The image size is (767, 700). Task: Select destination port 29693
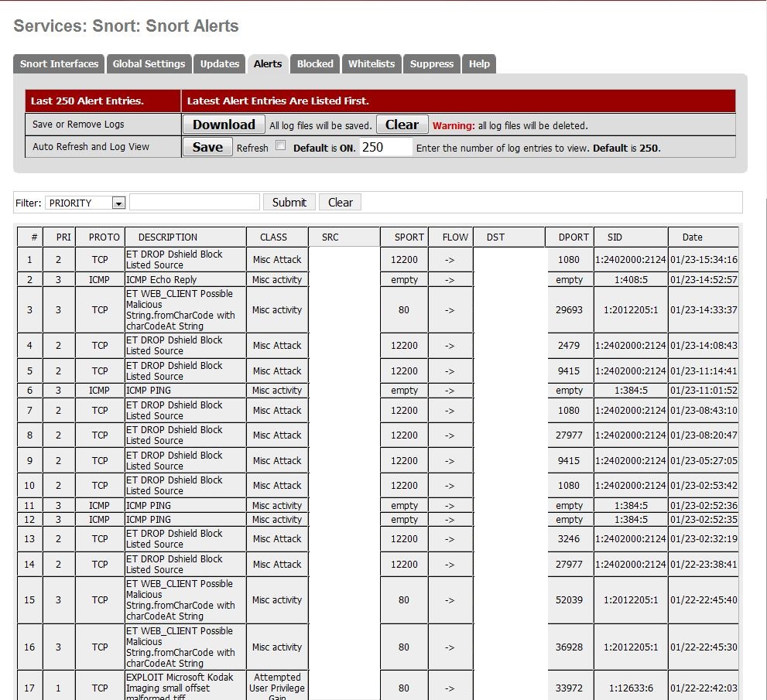tap(569, 310)
